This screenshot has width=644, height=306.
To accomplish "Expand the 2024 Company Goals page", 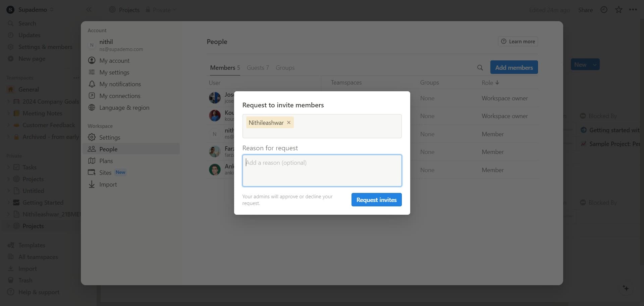I will (8, 102).
